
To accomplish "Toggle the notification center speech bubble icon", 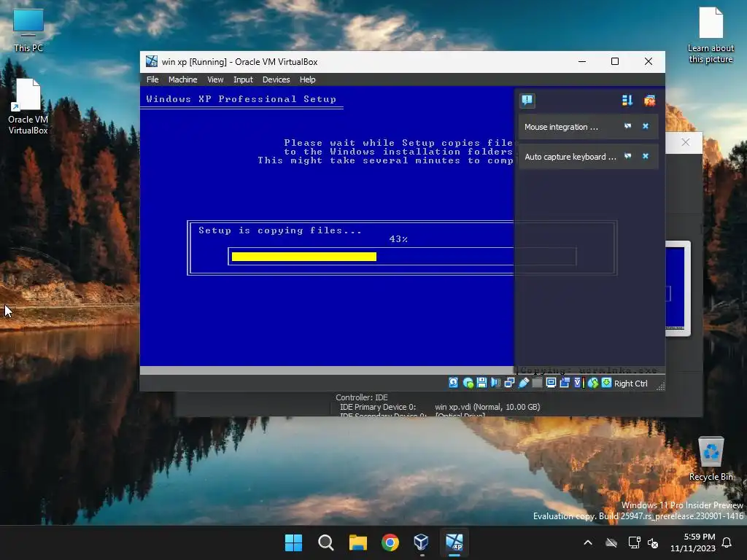I will pyautogui.click(x=527, y=100).
